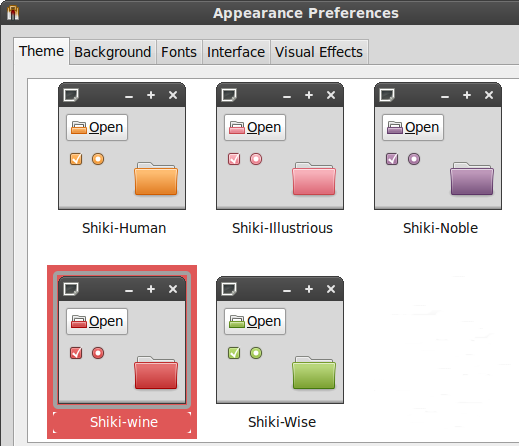Viewport: 519px width, 446px height.
Task: Select the Interface tab
Action: point(236,52)
